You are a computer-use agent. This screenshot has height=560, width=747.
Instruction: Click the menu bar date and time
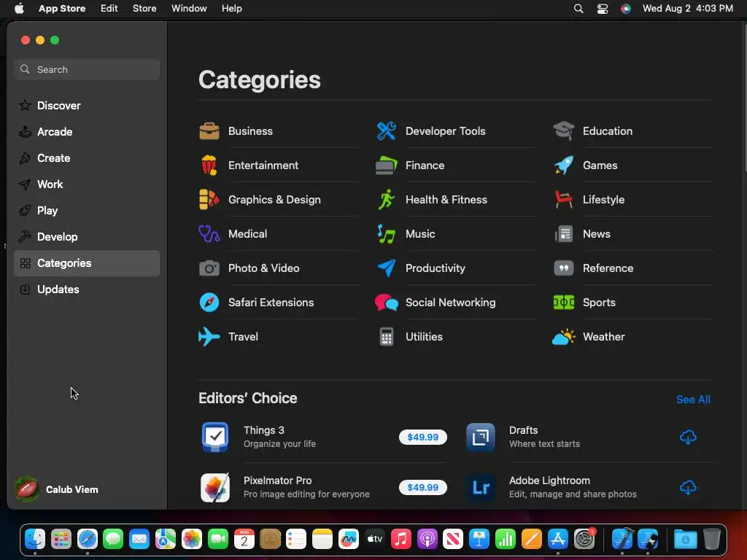tap(687, 8)
